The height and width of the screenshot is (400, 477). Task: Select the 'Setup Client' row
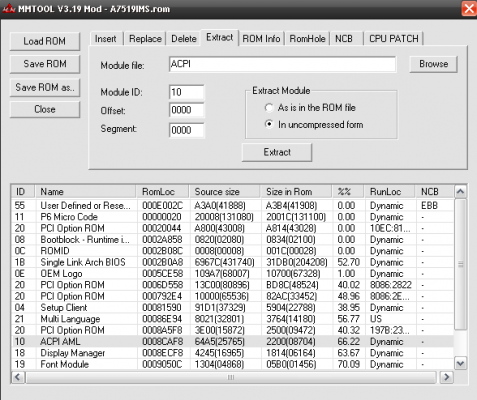coord(233,308)
